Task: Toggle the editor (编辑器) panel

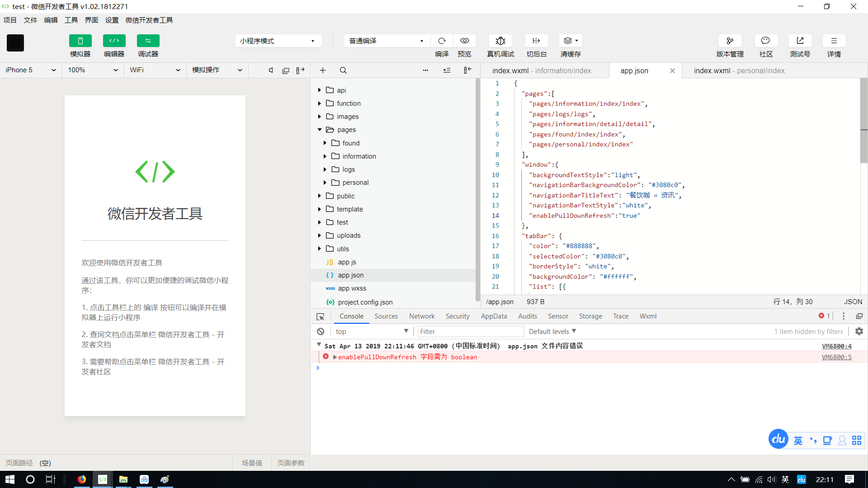Action: coord(114,41)
